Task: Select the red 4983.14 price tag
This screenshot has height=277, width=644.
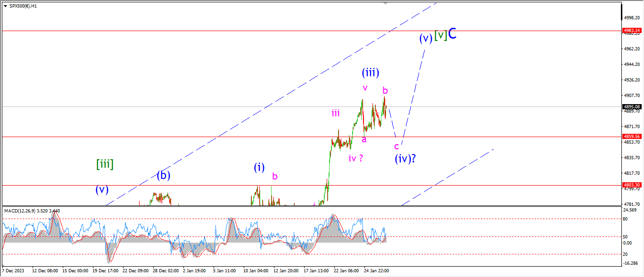Action: [x=631, y=31]
